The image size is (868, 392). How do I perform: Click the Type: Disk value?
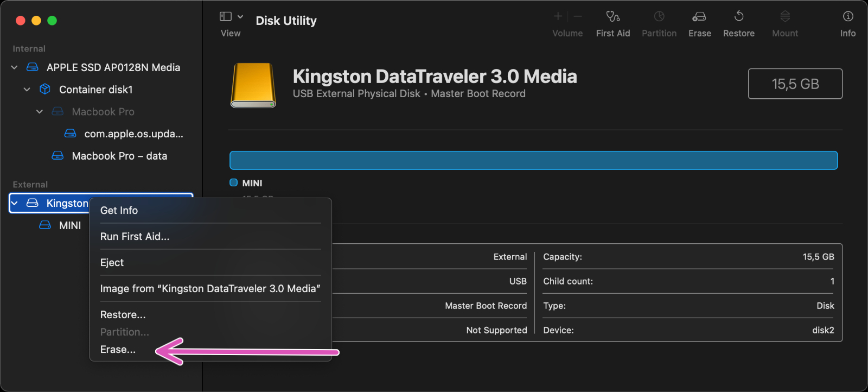click(825, 306)
